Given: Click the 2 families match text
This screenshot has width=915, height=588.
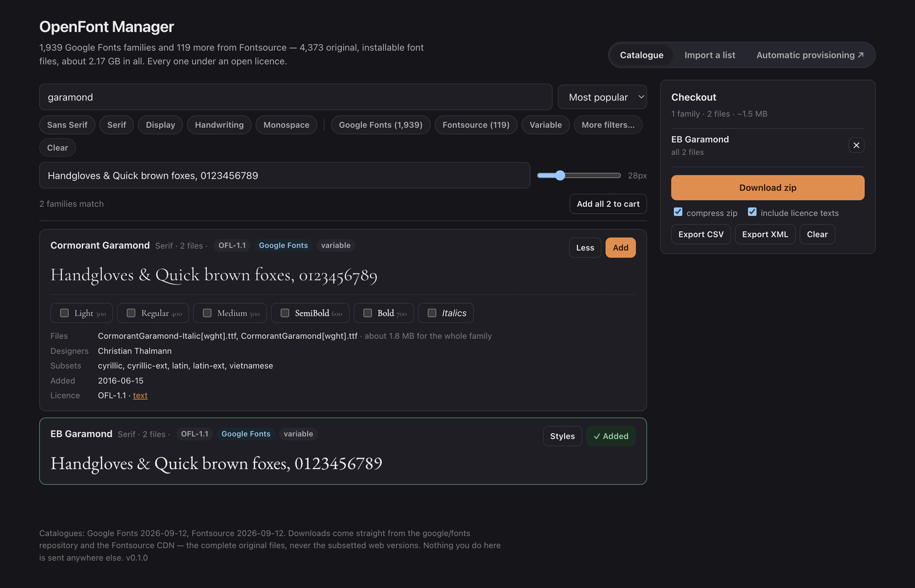Looking at the screenshot, I should (71, 204).
